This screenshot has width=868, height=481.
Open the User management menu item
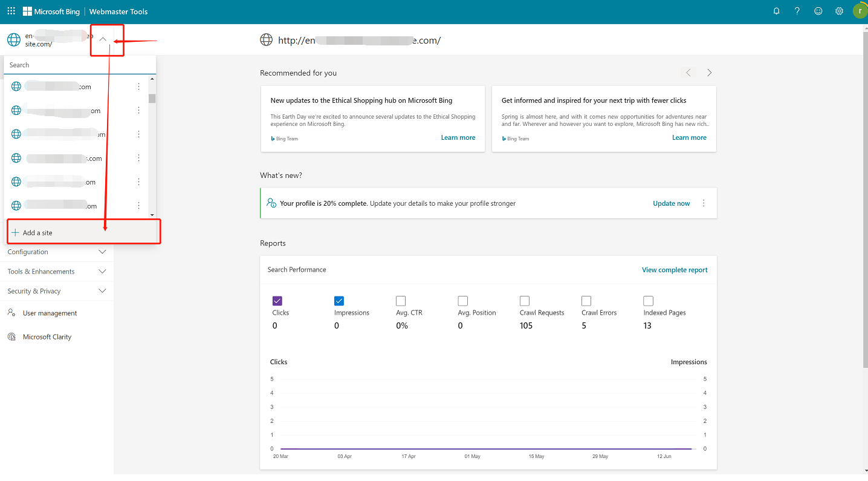[x=50, y=313]
